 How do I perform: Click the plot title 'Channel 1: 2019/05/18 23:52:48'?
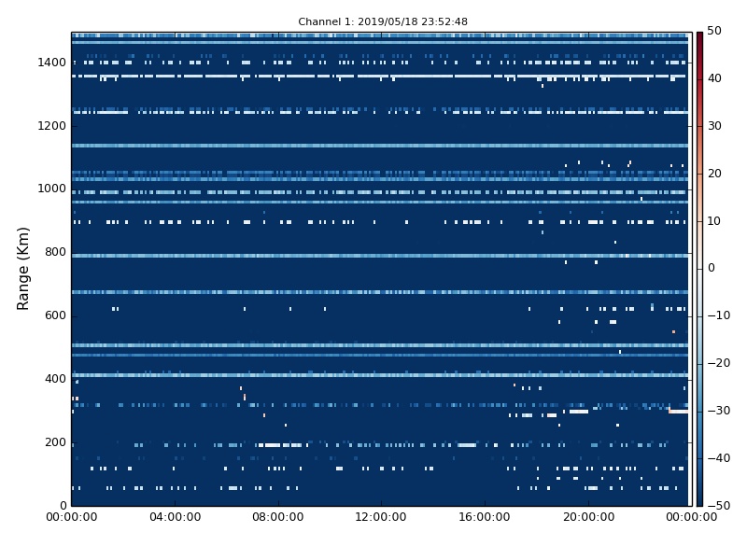point(383,21)
